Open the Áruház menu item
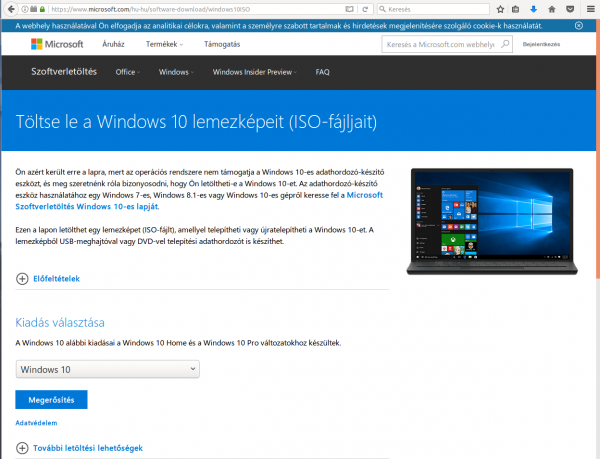The width and height of the screenshot is (600, 459). pyautogui.click(x=113, y=44)
